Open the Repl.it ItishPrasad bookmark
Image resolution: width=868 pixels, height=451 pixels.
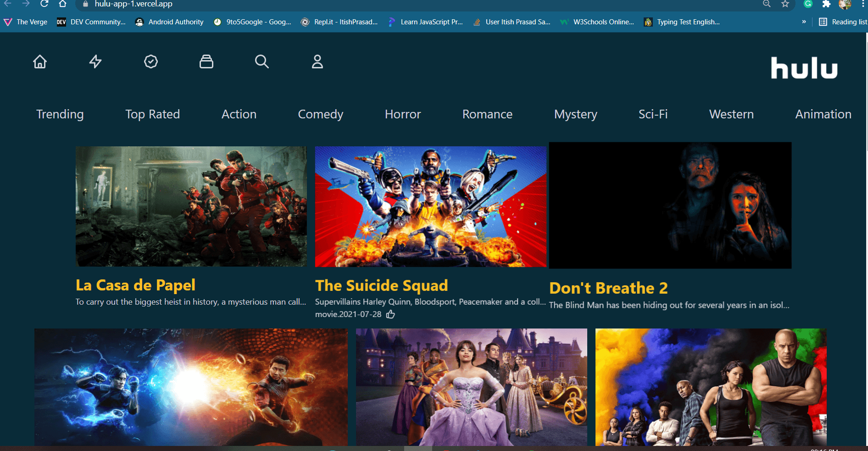click(339, 22)
